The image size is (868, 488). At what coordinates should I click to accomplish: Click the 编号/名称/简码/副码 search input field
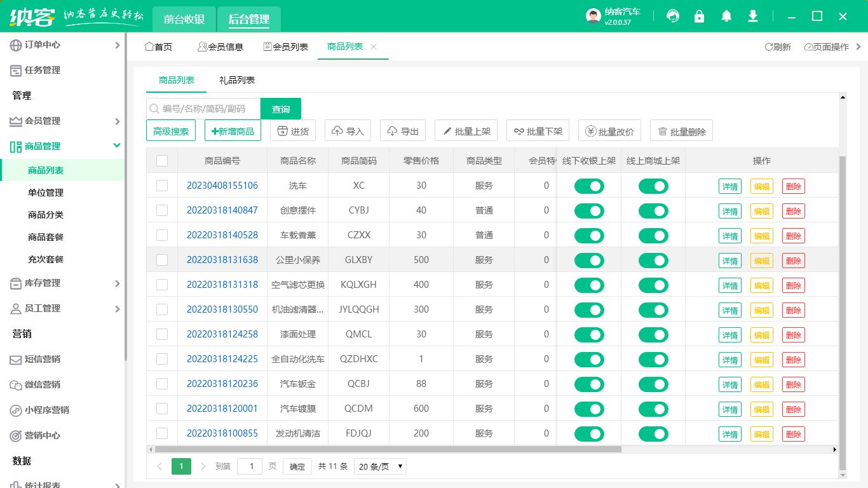203,109
